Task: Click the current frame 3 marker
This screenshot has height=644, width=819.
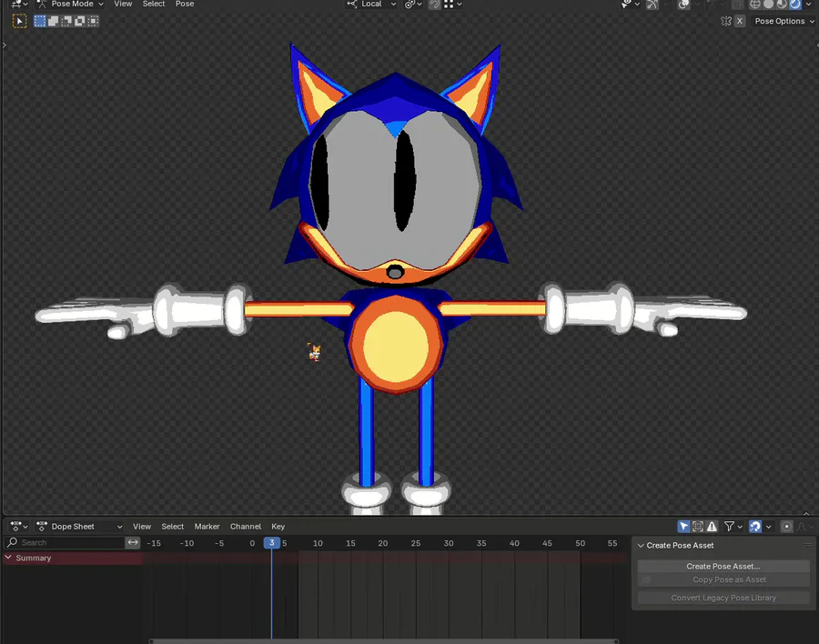Action: (271, 543)
